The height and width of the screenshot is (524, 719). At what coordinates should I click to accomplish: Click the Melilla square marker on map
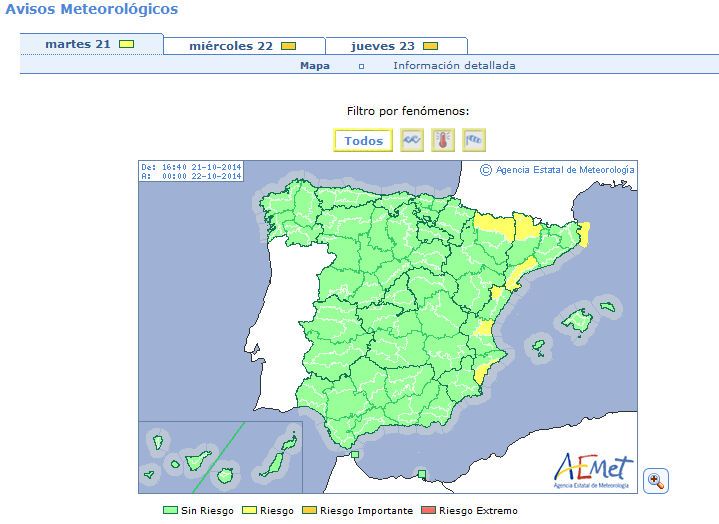pyautogui.click(x=422, y=474)
